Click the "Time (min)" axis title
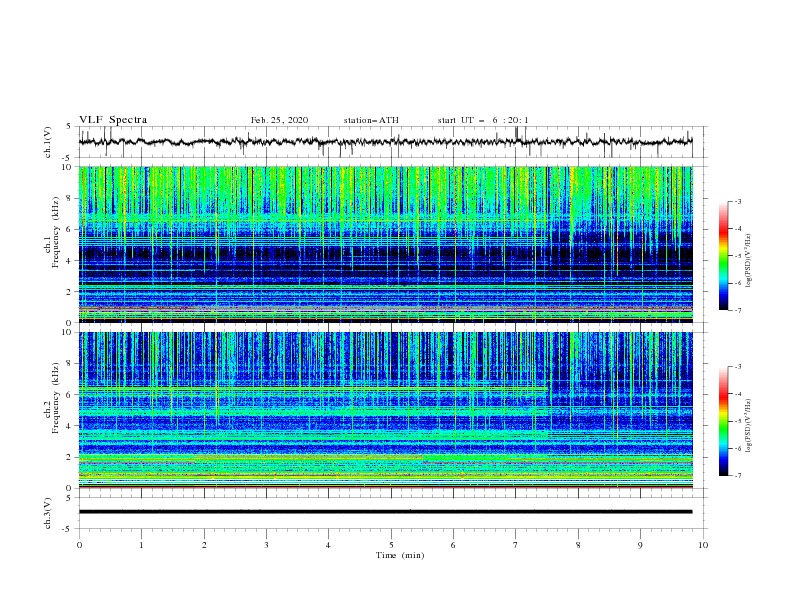This screenshot has width=792, height=612. click(x=400, y=555)
